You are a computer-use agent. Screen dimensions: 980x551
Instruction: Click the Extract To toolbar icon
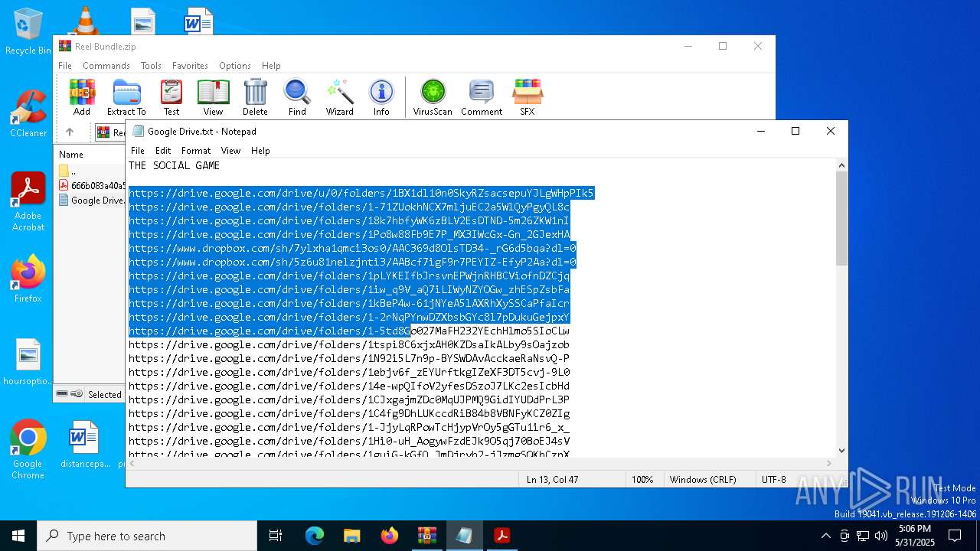pos(126,97)
